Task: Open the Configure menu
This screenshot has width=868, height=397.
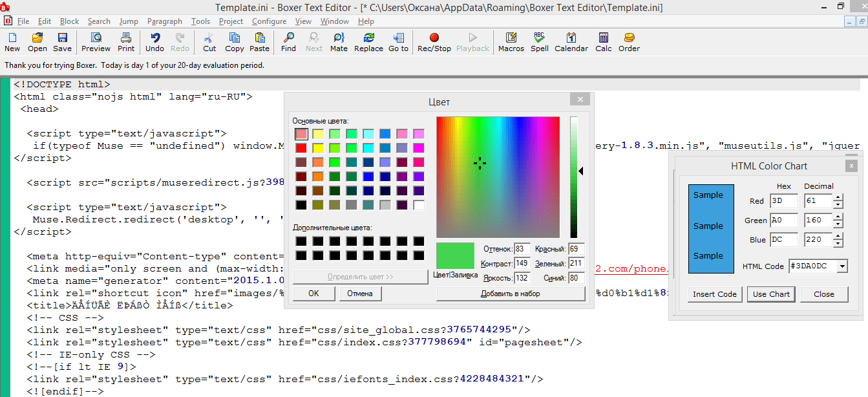Action: pyautogui.click(x=269, y=21)
